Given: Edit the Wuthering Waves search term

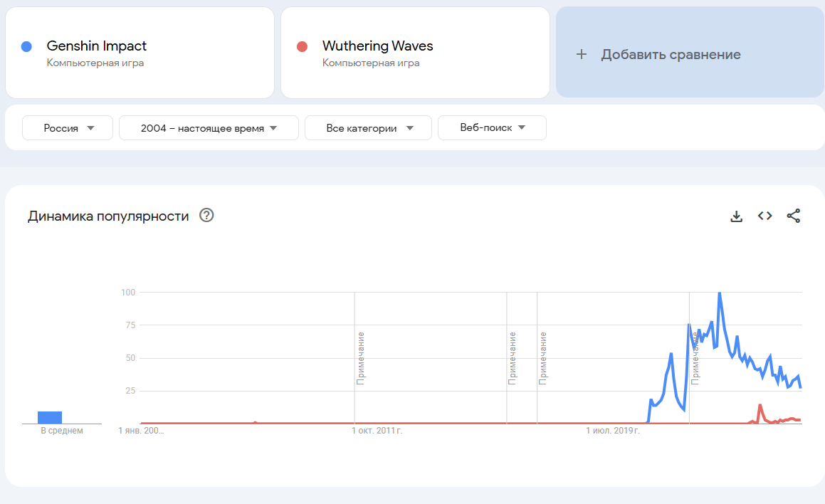Looking at the screenshot, I should coord(377,46).
